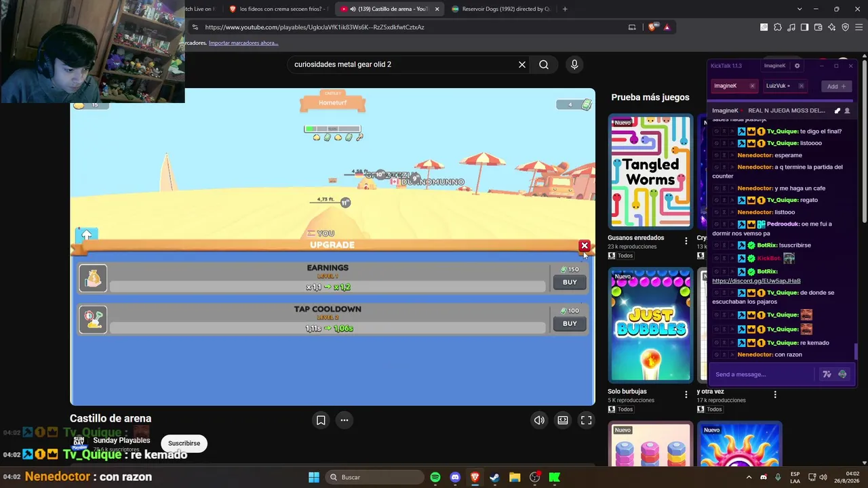Buy the Tap Cooldown upgrade for 100
The height and width of the screenshot is (488, 868).
click(x=570, y=323)
